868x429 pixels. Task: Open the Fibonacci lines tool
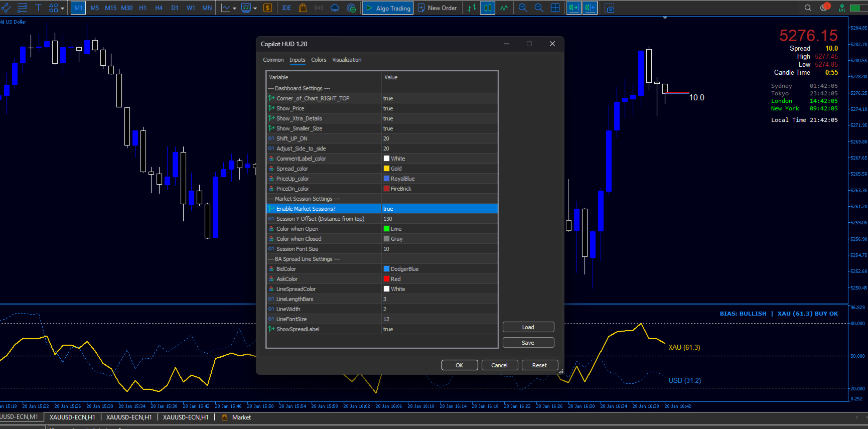[x=22, y=8]
